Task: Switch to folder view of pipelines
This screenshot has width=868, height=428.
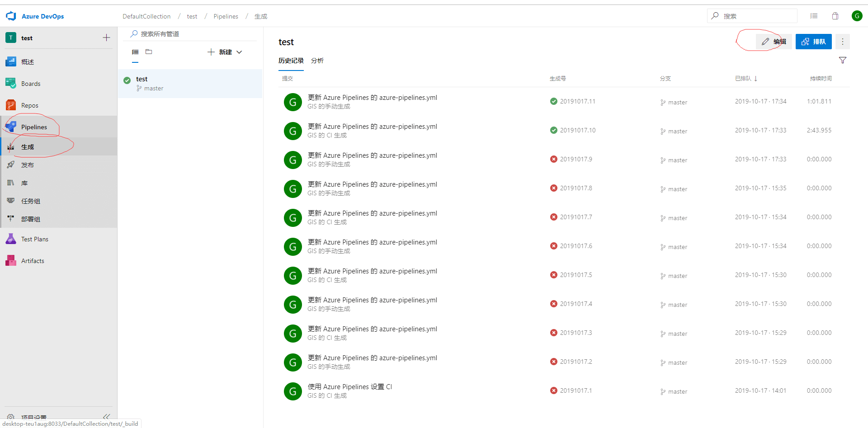Action: click(x=149, y=52)
